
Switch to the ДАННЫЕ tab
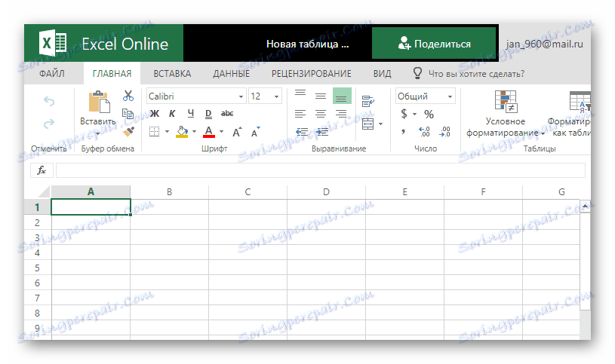(x=231, y=74)
